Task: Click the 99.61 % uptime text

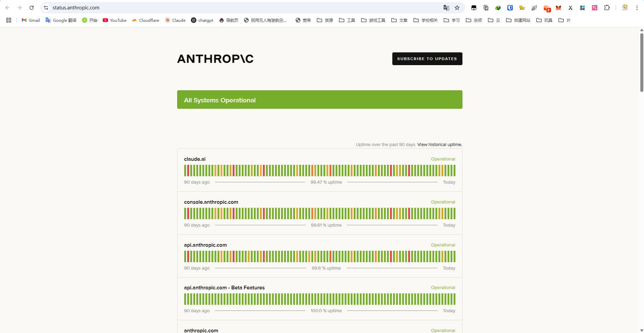Action: (326, 225)
